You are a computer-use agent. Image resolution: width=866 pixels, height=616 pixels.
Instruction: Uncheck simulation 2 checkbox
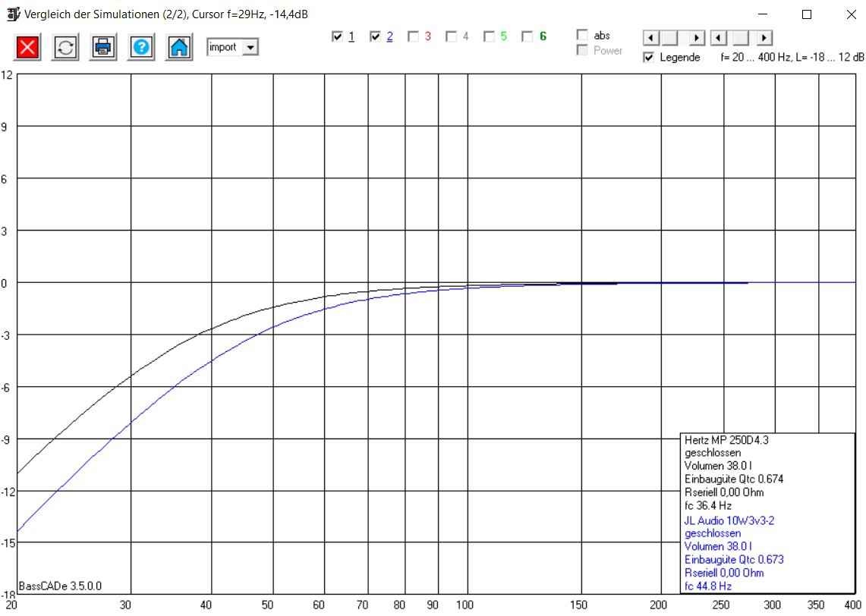pos(375,36)
